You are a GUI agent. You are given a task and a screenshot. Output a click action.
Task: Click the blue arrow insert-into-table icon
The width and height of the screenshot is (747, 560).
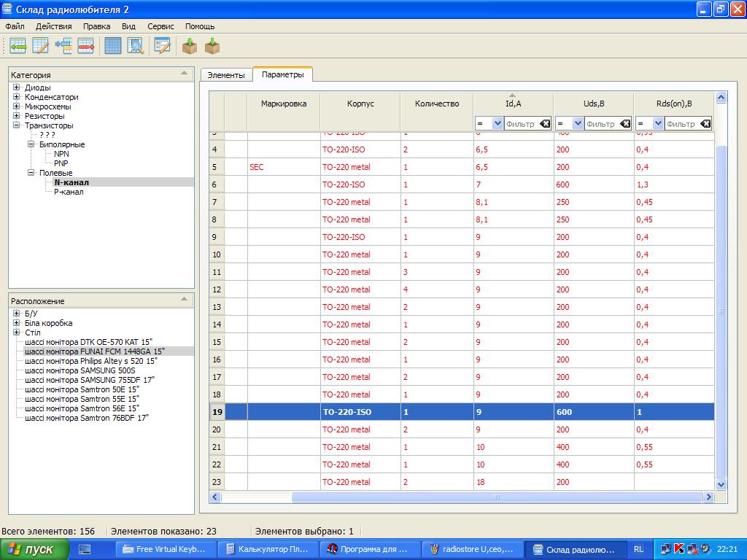[x=63, y=46]
